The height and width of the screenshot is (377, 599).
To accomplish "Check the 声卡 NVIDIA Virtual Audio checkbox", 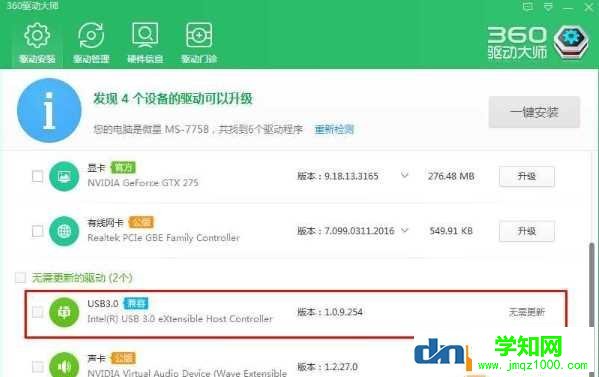I will point(37,367).
